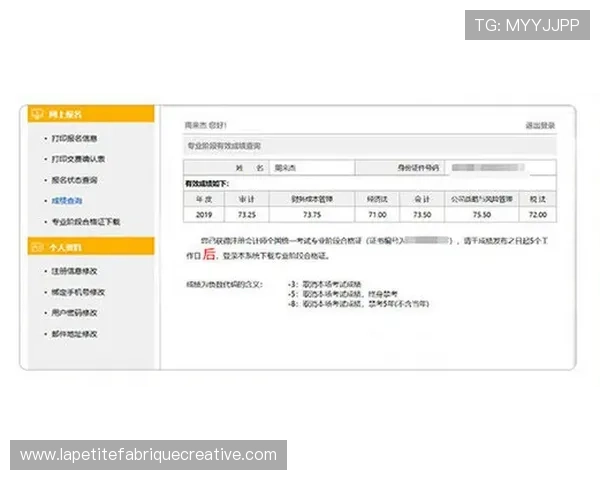Click the 72.00 score cell

point(537,215)
